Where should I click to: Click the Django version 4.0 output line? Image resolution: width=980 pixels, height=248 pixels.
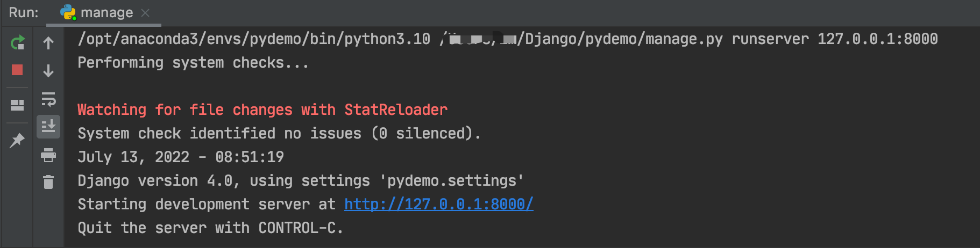pos(301,181)
